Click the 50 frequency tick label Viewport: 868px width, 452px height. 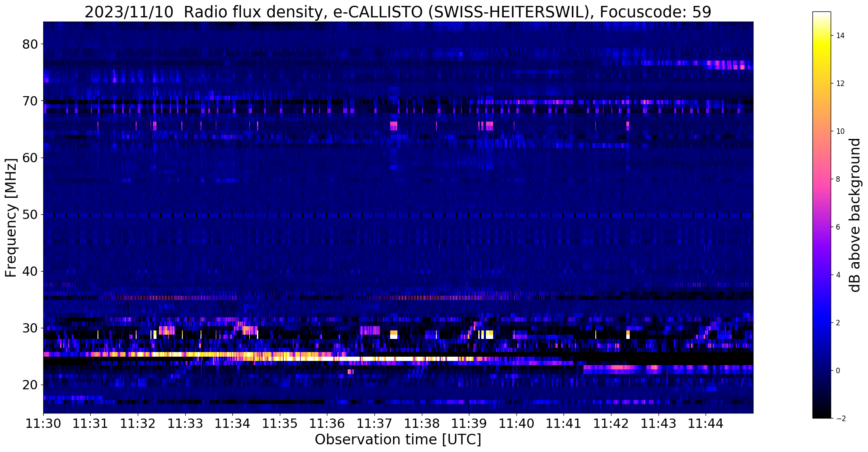click(x=30, y=214)
